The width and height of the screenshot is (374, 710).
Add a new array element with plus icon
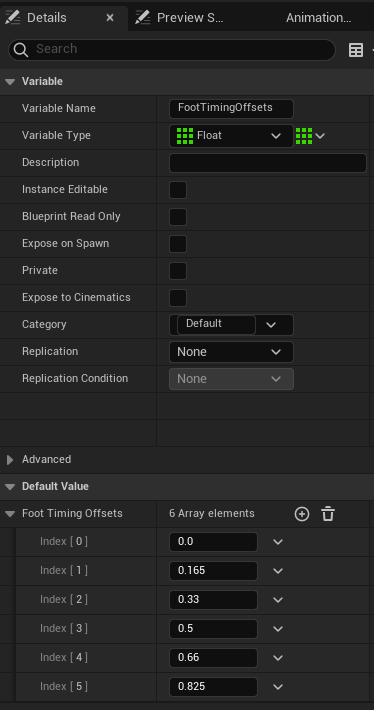302,514
